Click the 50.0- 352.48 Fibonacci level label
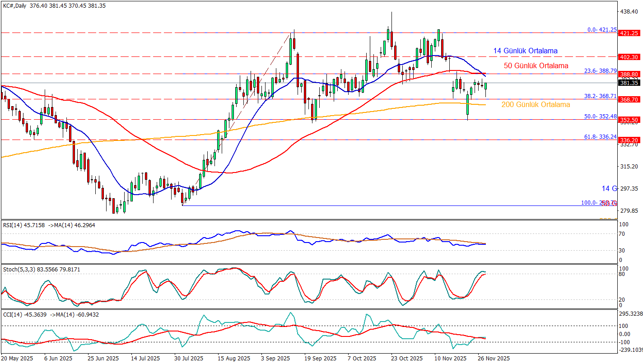643x364 pixels. (x=601, y=117)
